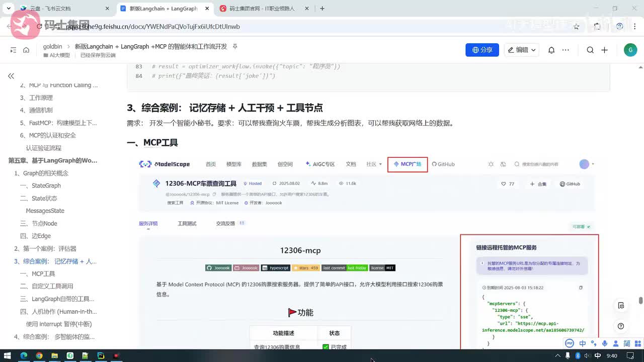Open the browser extensions icon

coord(597,27)
